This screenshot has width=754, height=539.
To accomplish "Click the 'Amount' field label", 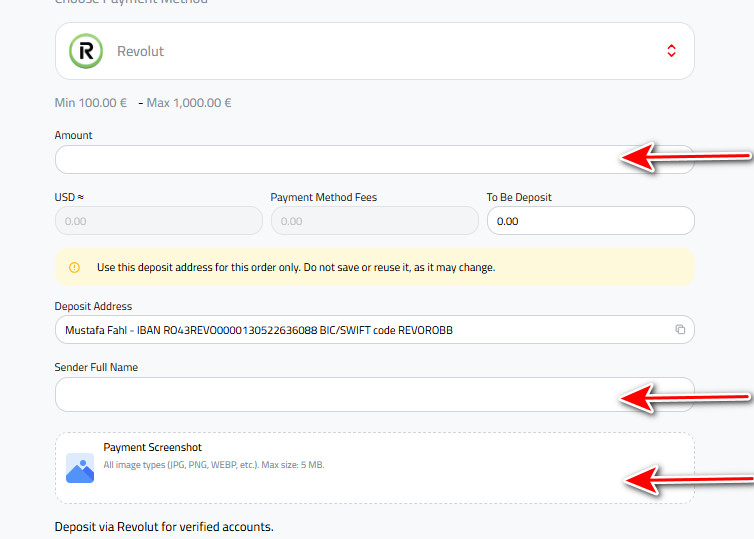I will pyautogui.click(x=73, y=135).
